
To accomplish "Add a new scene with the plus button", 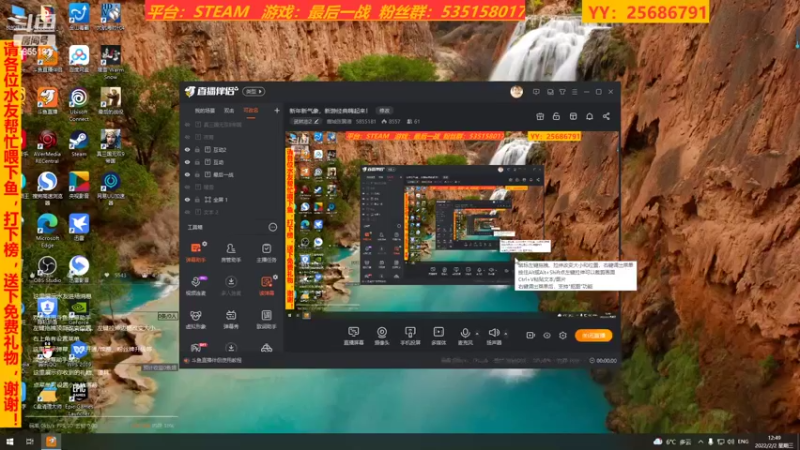I will pos(277,110).
